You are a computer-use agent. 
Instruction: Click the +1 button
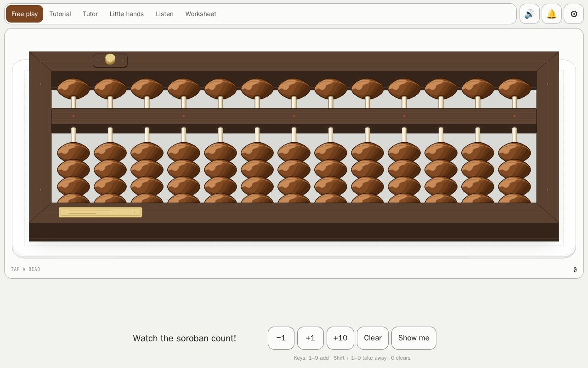[311, 338]
